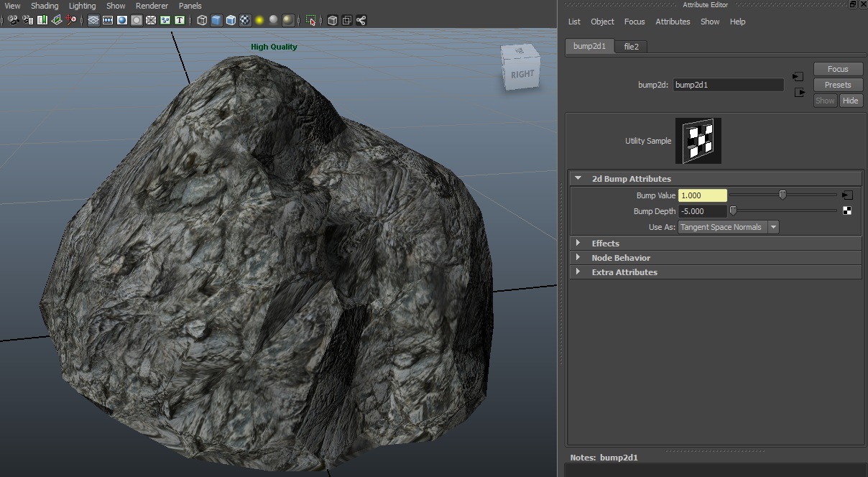
Task: Open the Attribute Editor Help menu
Action: [x=738, y=22]
